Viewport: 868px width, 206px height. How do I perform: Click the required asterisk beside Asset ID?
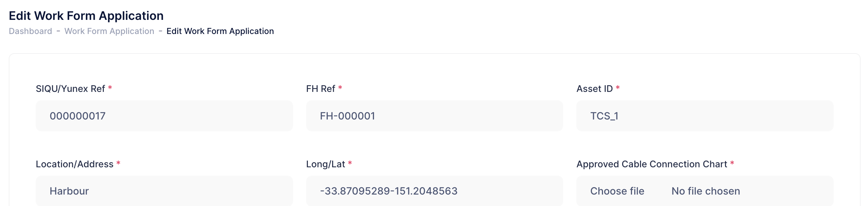coord(618,88)
